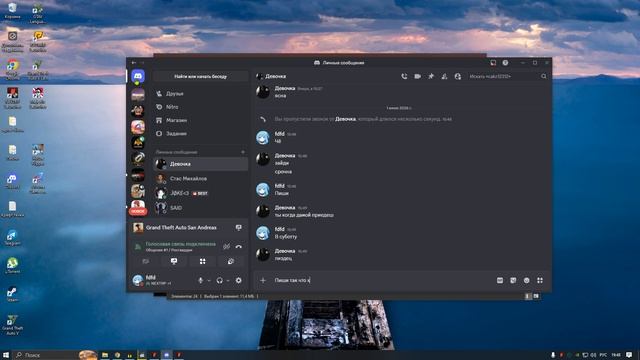Open Grand Theft Auto V desktop shortcut
Screen dimensions: 640x360
click(12, 325)
